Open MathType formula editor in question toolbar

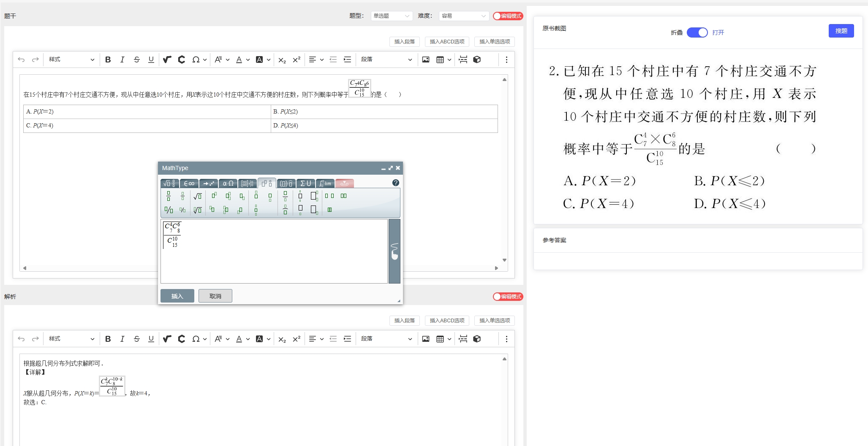(167, 59)
